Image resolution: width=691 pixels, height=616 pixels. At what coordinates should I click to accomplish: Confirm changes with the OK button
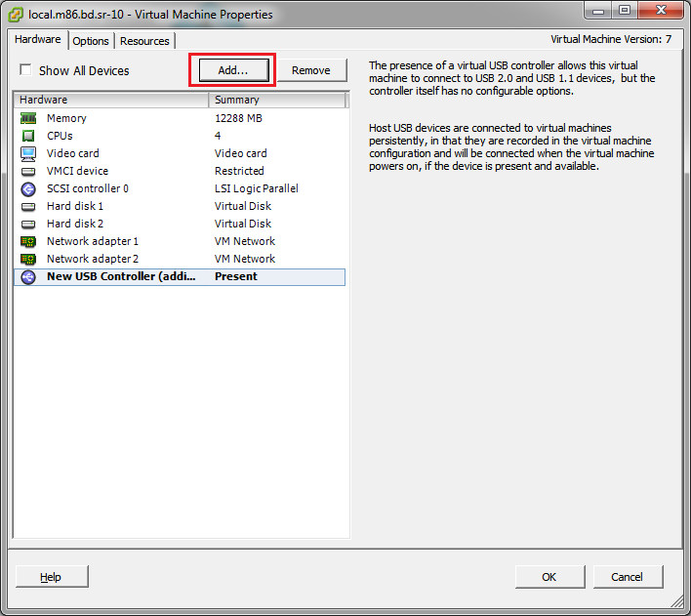coord(549,577)
